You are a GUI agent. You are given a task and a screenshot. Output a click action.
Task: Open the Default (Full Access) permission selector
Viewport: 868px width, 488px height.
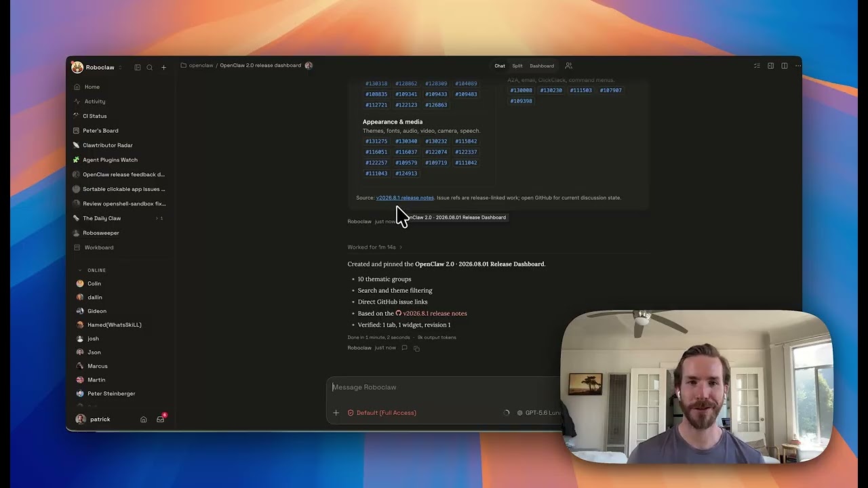coord(382,413)
